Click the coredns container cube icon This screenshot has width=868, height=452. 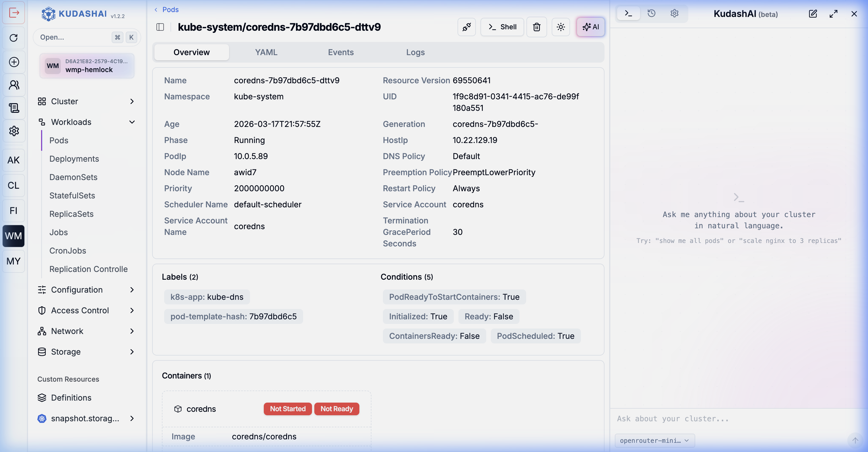point(178,409)
